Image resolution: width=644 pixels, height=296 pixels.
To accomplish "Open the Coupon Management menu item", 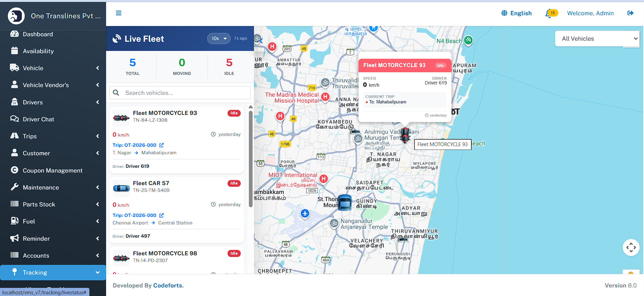I will (x=53, y=170).
